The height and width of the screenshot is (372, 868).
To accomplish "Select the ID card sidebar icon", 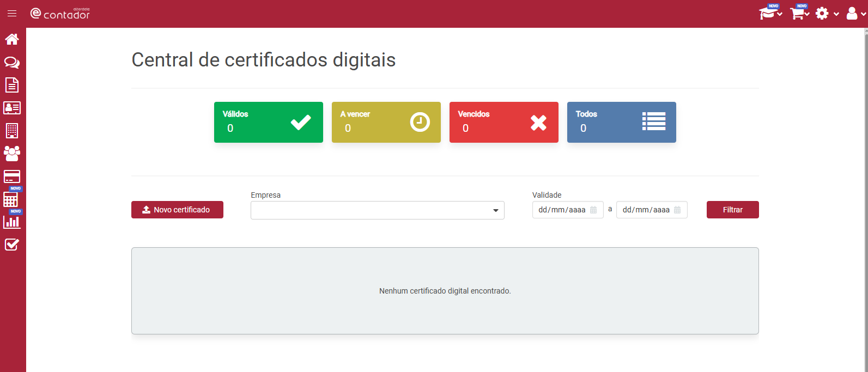I will pos(12,108).
